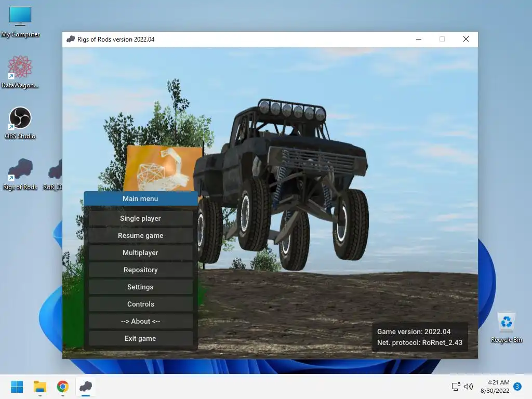Click Rigs of Rods taskbar icon
The width and height of the screenshot is (532, 399).
click(x=86, y=387)
